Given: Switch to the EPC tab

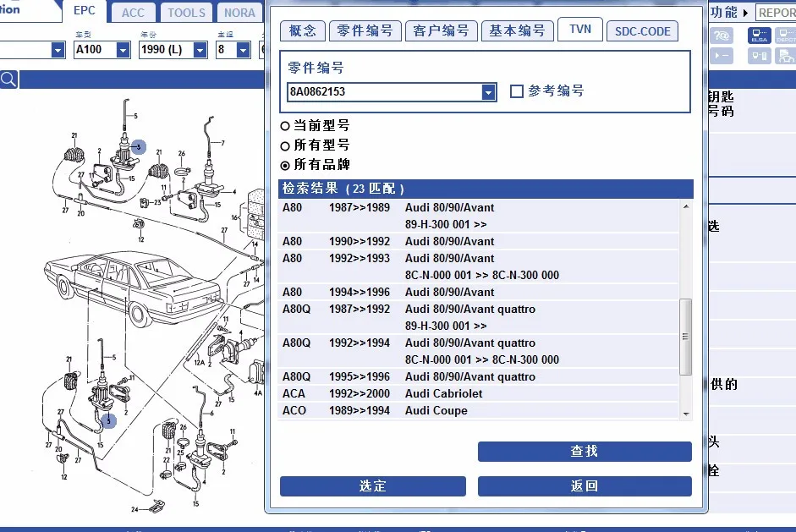Looking at the screenshot, I should click(85, 11).
